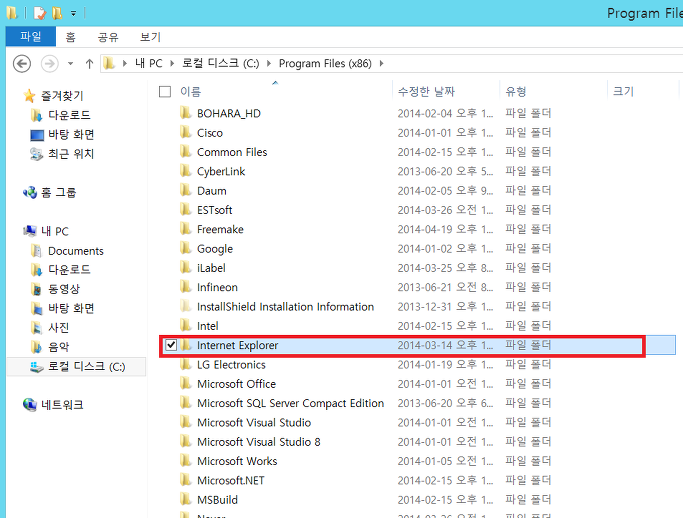Screen dimensions: 683x518
Task: Select the Microsoft Works folder
Action: 237,461
